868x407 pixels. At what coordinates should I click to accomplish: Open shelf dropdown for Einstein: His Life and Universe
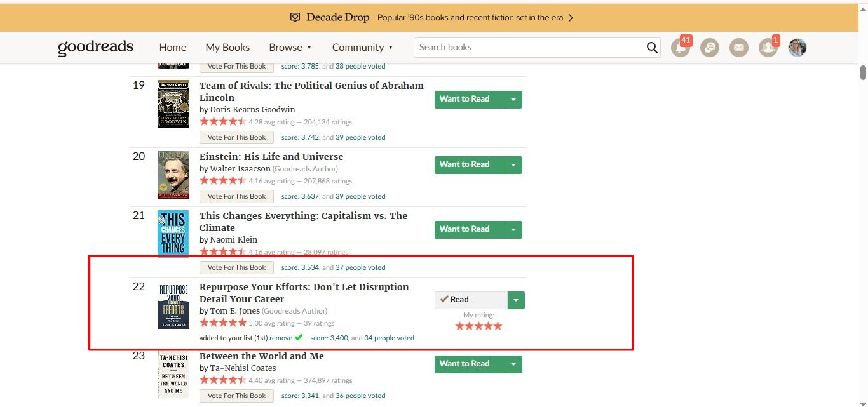point(514,165)
